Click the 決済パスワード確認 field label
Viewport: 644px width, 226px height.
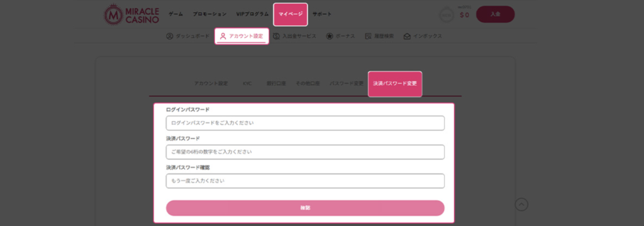tap(188, 168)
